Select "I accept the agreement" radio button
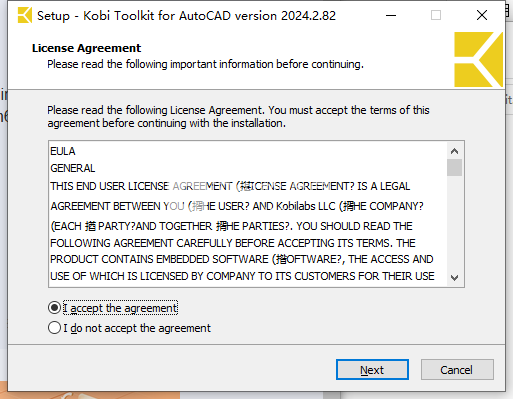Viewport: 513px width, 399px height. [x=54, y=308]
